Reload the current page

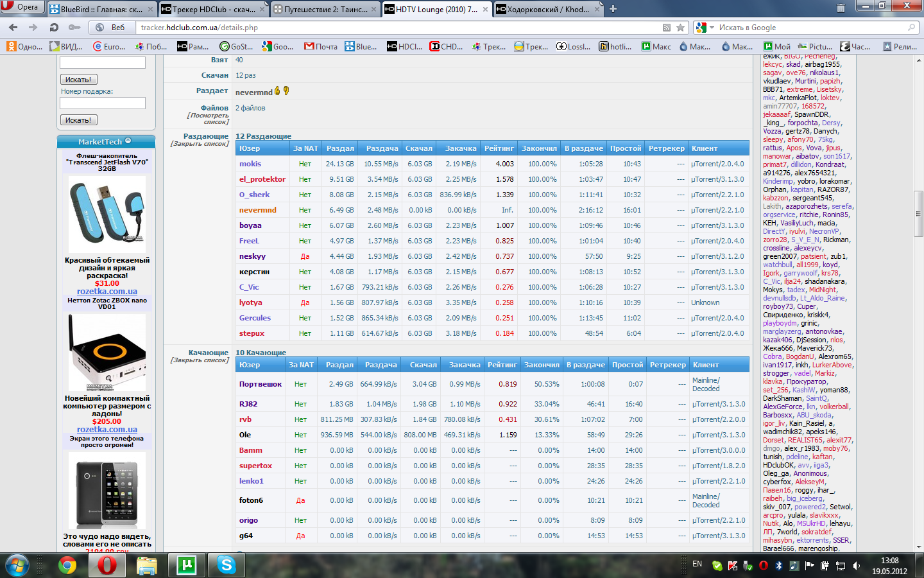coord(54,28)
